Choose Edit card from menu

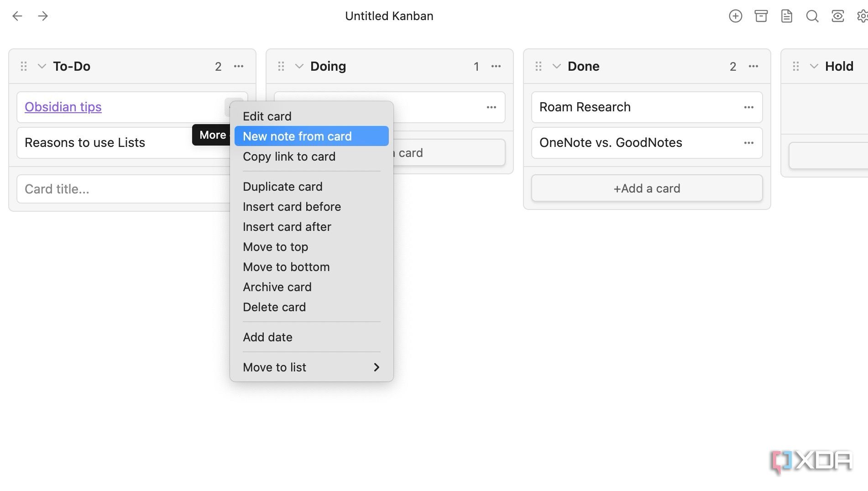pyautogui.click(x=312, y=116)
